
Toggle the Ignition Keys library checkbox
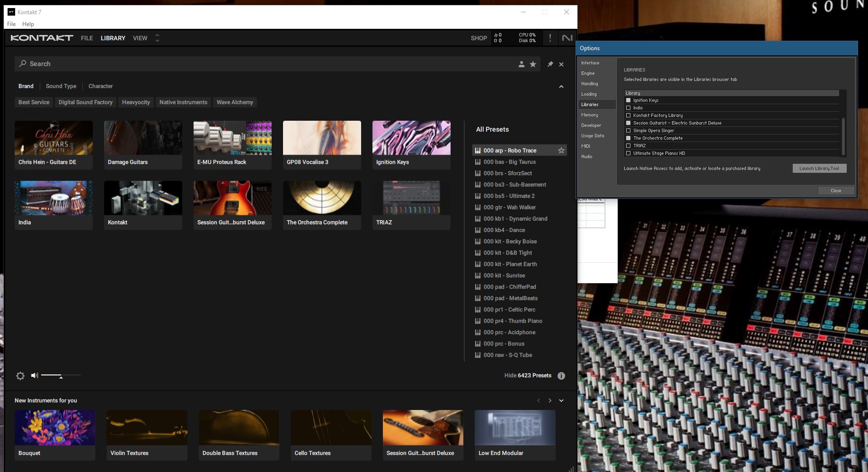pos(629,100)
